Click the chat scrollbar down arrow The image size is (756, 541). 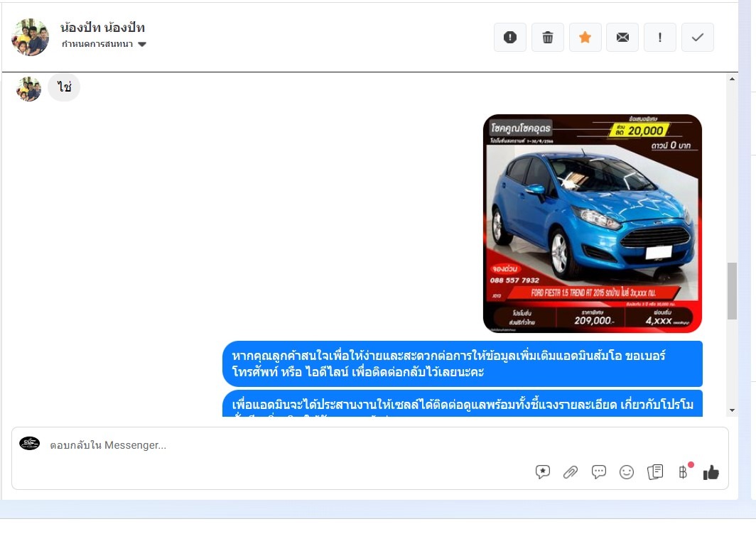point(733,410)
